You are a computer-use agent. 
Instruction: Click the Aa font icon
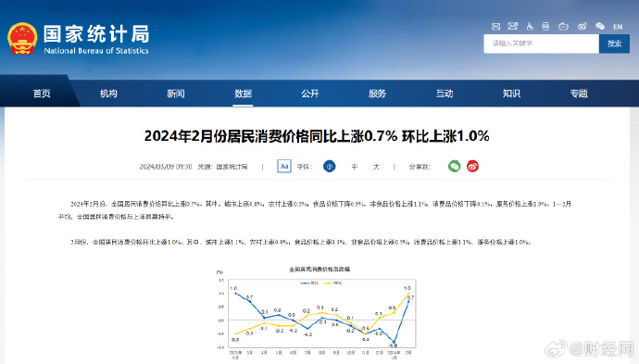(284, 167)
